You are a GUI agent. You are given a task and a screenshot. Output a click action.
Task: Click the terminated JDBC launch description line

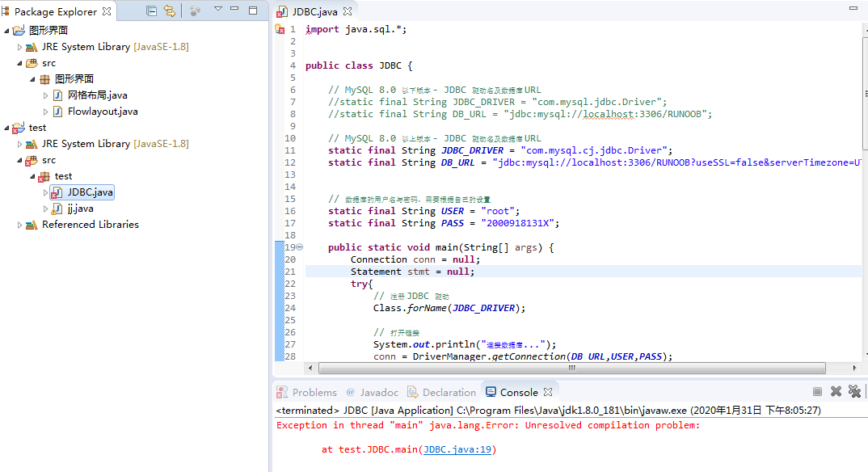tap(548, 410)
